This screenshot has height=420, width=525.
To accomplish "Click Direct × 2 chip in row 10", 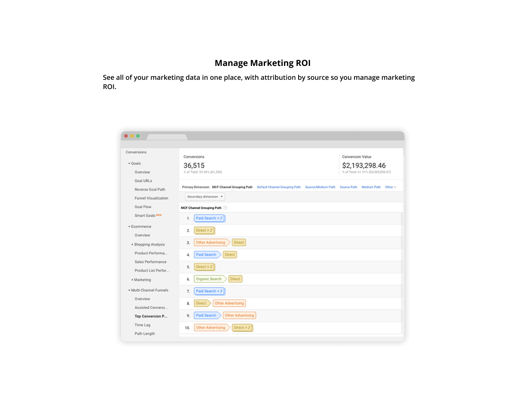I will [x=242, y=328].
